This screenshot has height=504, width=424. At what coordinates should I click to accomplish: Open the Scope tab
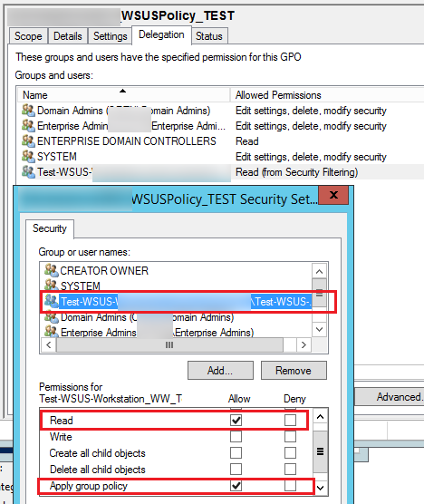pos(28,36)
